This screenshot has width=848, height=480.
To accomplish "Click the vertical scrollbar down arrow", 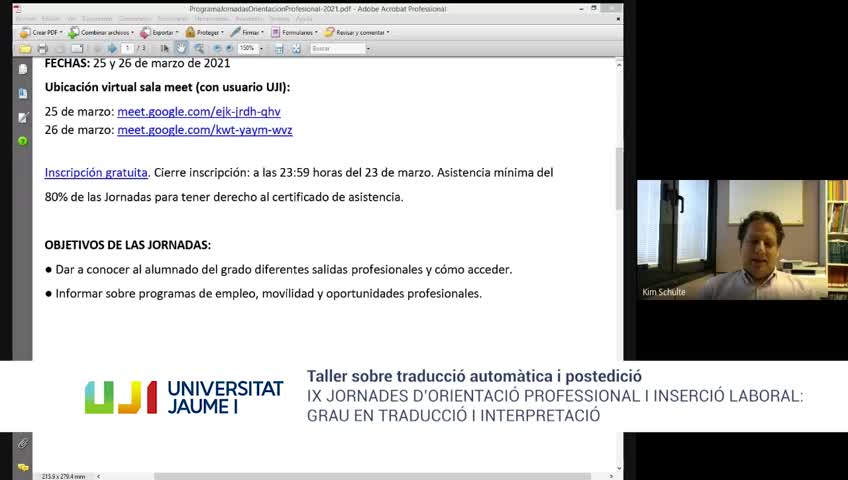I will 619,469.
